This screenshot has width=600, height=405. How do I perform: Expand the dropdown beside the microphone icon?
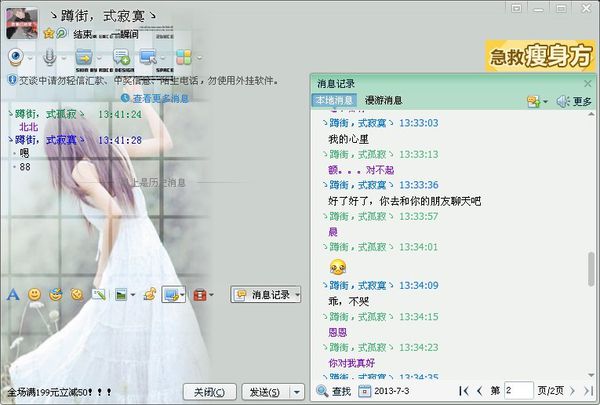click(x=64, y=59)
